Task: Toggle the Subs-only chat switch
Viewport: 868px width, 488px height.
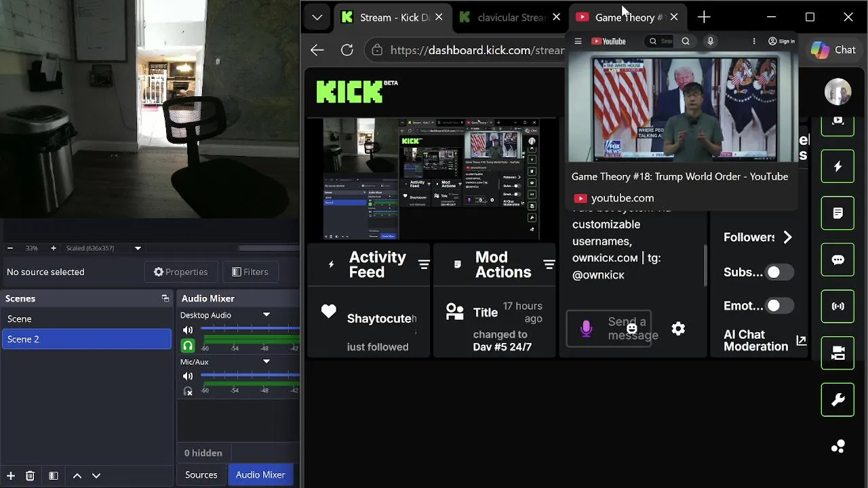Action: [x=778, y=272]
